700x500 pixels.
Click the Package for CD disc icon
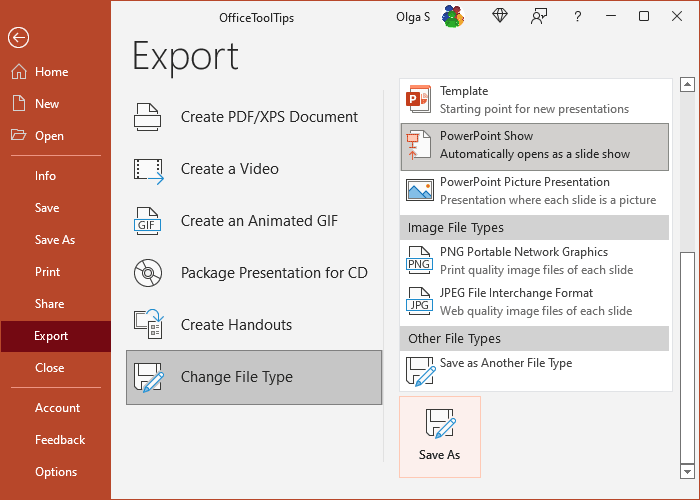coord(148,273)
